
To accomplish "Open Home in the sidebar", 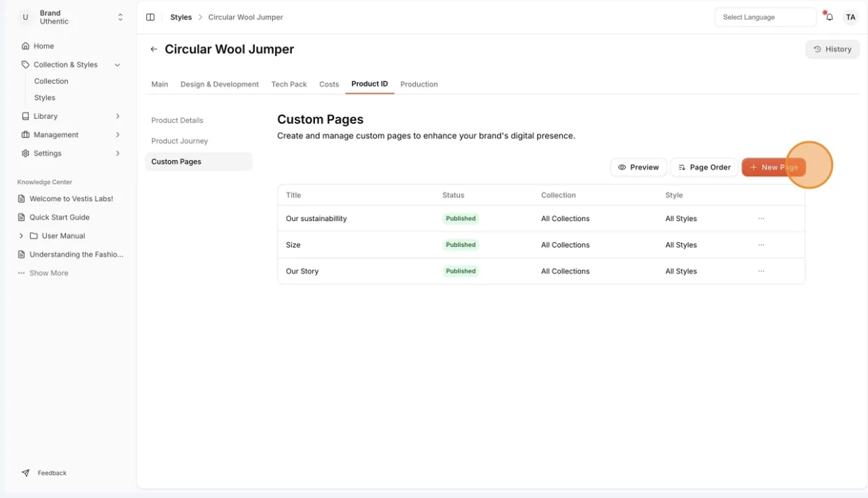I will click(x=43, y=46).
